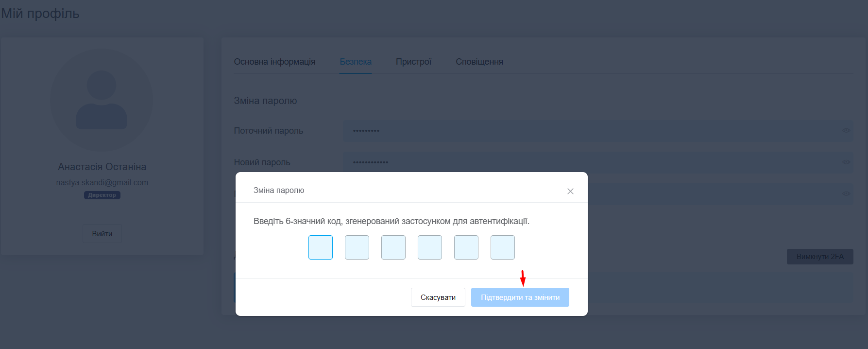Click the sixth digit code box
Screen dimensions: 868x349
click(503, 247)
